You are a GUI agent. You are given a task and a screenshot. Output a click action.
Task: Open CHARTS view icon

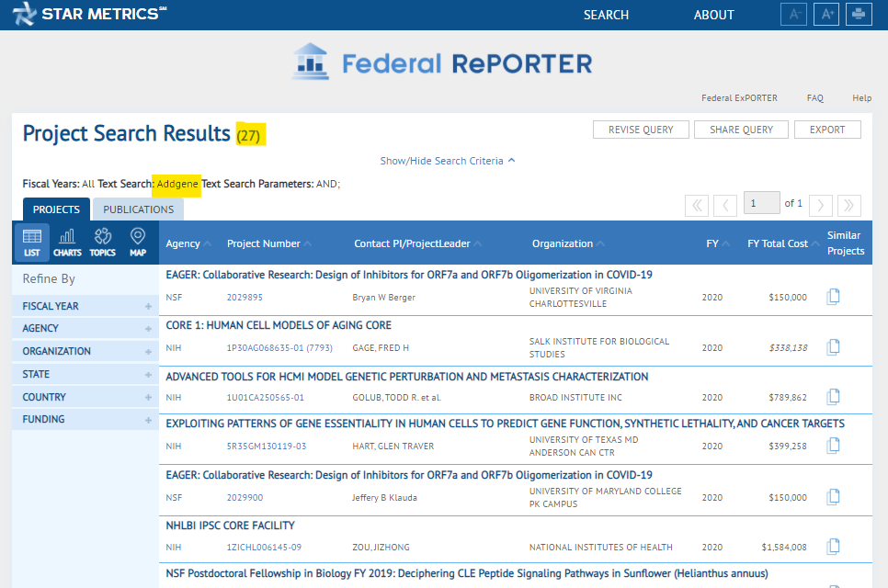(67, 243)
